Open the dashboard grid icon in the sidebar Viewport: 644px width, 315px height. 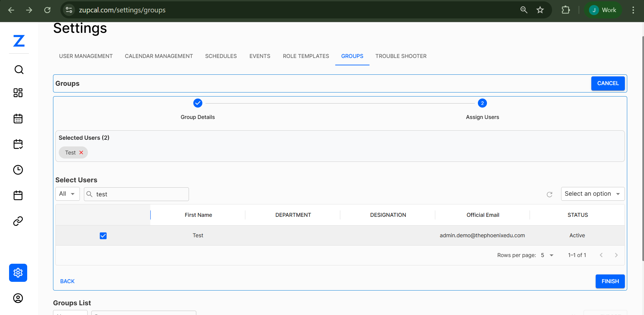(x=18, y=93)
